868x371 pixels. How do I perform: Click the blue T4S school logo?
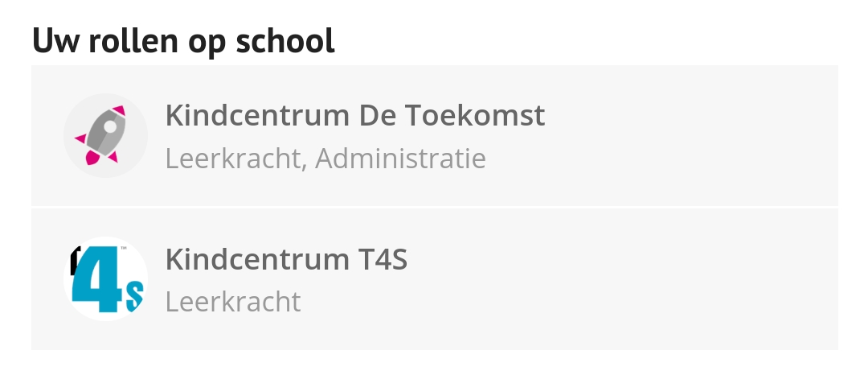[x=105, y=278]
